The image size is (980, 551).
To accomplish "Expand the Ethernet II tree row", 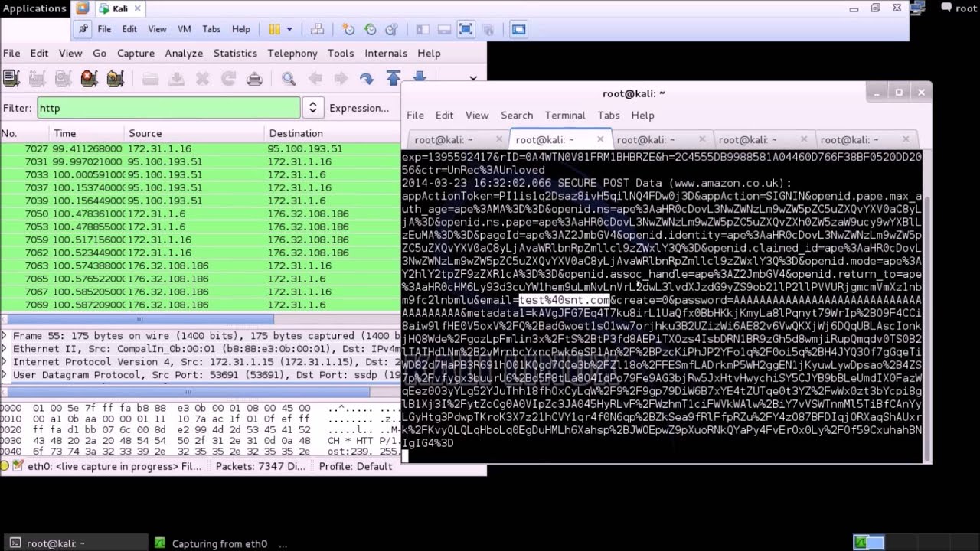I will tap(5, 349).
